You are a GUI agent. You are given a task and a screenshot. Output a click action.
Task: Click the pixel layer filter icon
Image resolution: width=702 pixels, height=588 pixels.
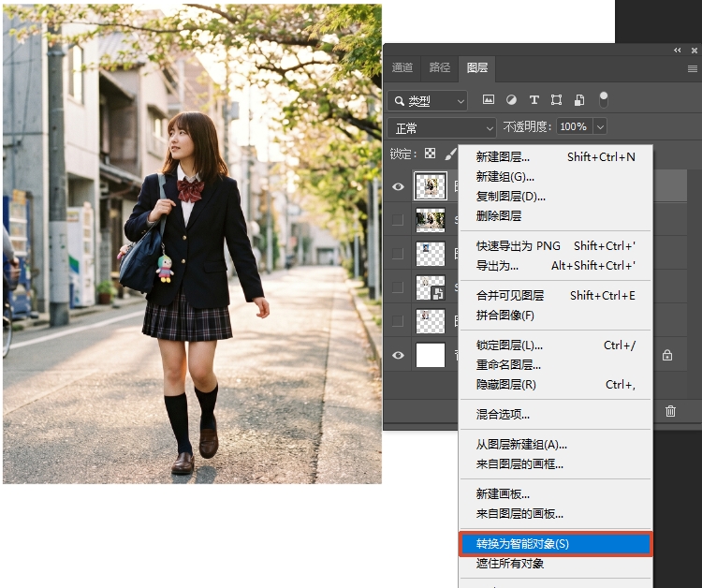pyautogui.click(x=488, y=100)
